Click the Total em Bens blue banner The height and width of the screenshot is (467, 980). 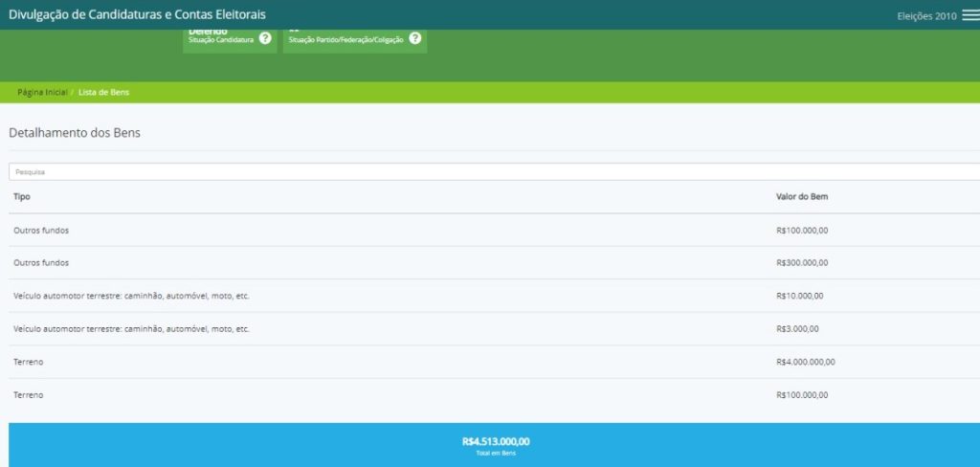pyautogui.click(x=495, y=445)
